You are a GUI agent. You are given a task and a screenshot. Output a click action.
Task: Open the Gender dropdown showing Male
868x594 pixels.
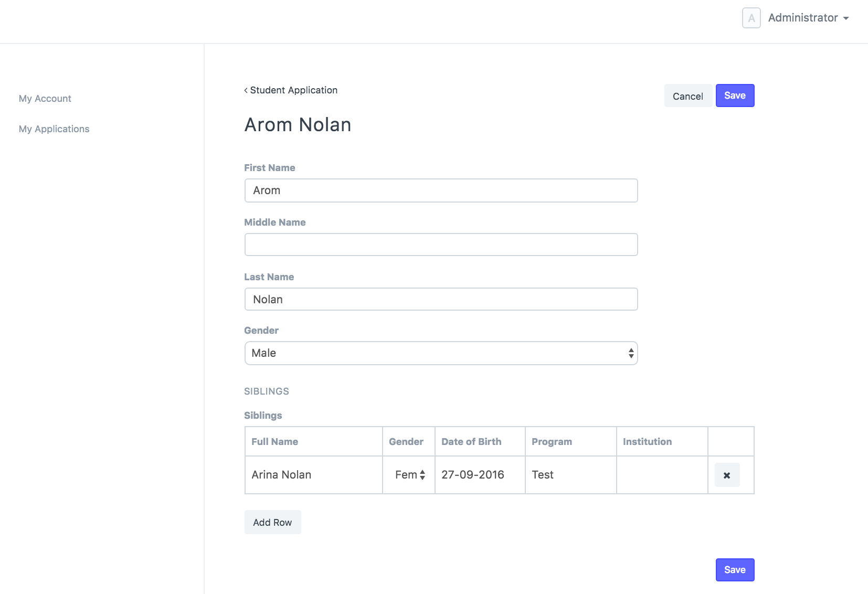[441, 353]
